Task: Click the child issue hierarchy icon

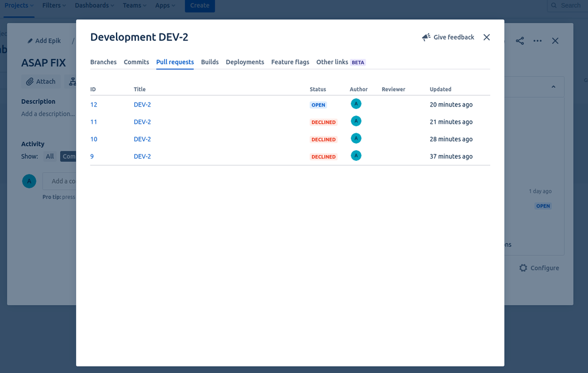Action: coord(72,81)
